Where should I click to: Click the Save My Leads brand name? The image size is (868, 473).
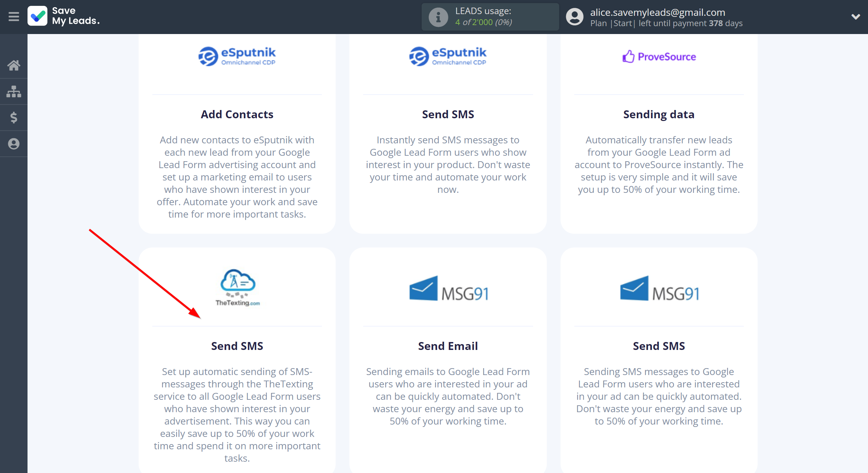tap(76, 16)
